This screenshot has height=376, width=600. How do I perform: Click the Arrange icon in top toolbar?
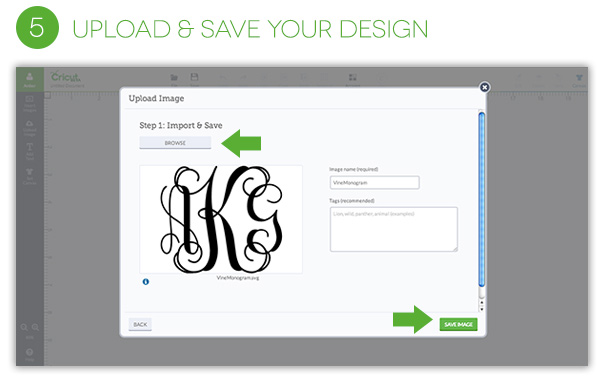tap(352, 79)
